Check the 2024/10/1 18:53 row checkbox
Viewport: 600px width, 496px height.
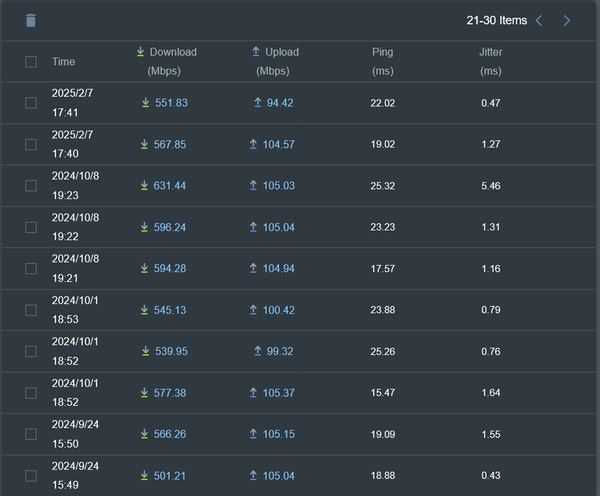[x=31, y=310]
